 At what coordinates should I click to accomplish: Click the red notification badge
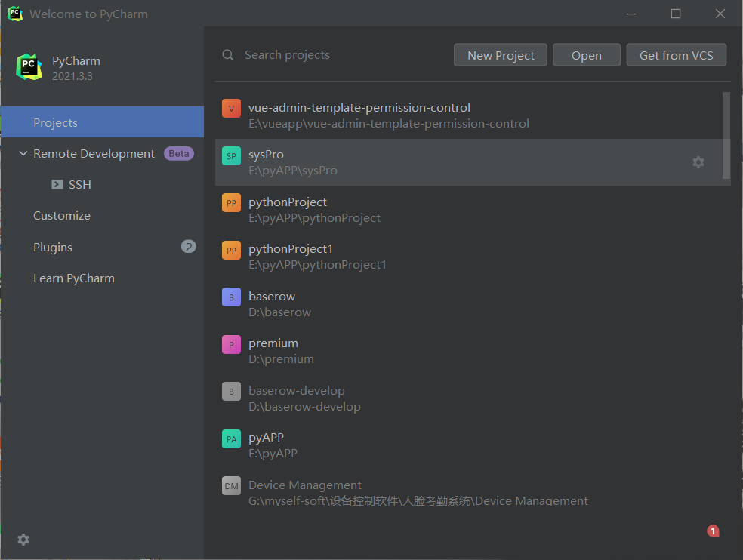tap(713, 531)
